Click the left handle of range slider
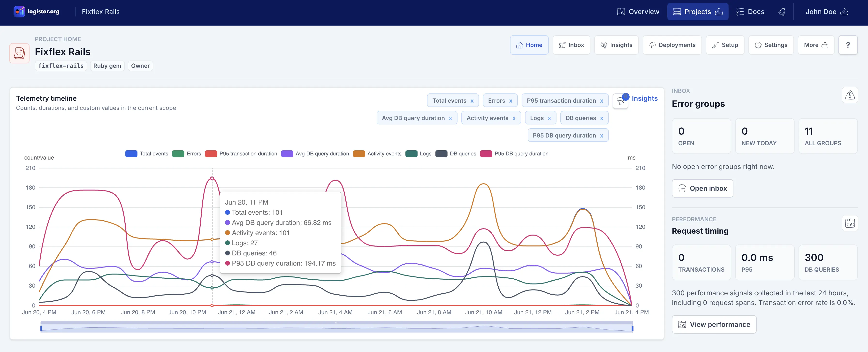Viewport: 868px width, 352px height. pos(41,328)
